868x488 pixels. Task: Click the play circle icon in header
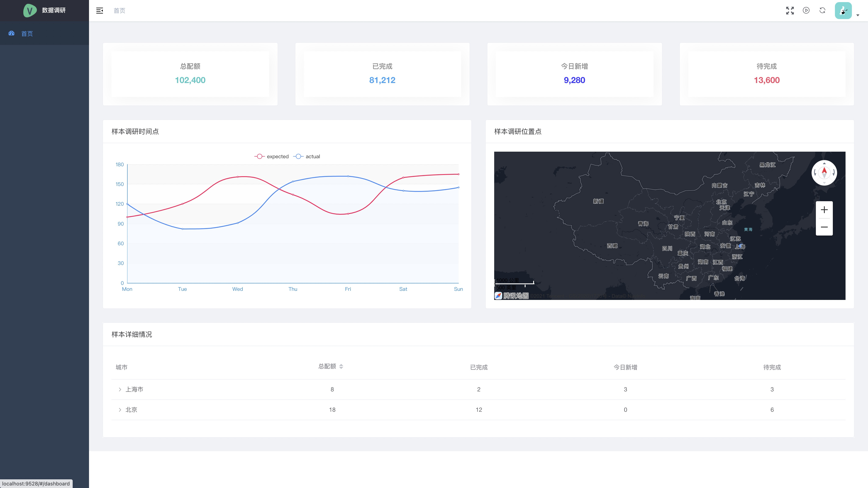806,10
